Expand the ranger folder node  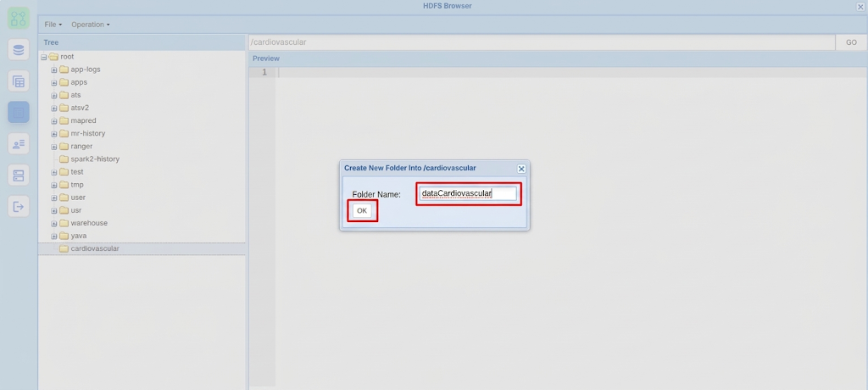coord(54,147)
